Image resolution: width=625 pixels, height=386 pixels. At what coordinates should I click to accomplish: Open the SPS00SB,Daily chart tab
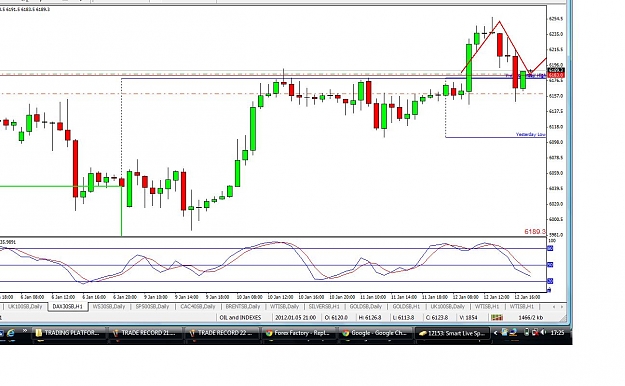click(152, 306)
